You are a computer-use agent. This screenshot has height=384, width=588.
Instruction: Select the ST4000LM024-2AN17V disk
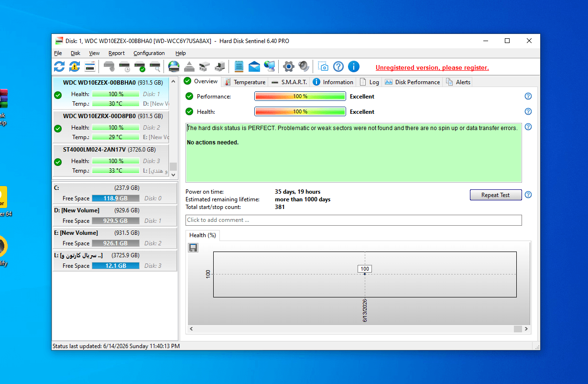(x=111, y=160)
